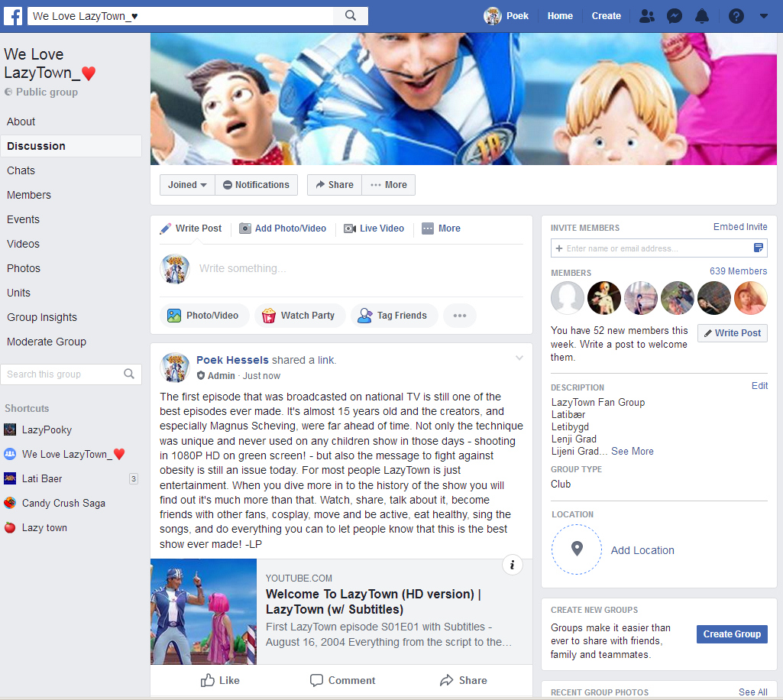Expand the account menu arrow in top bar

pyautogui.click(x=764, y=16)
